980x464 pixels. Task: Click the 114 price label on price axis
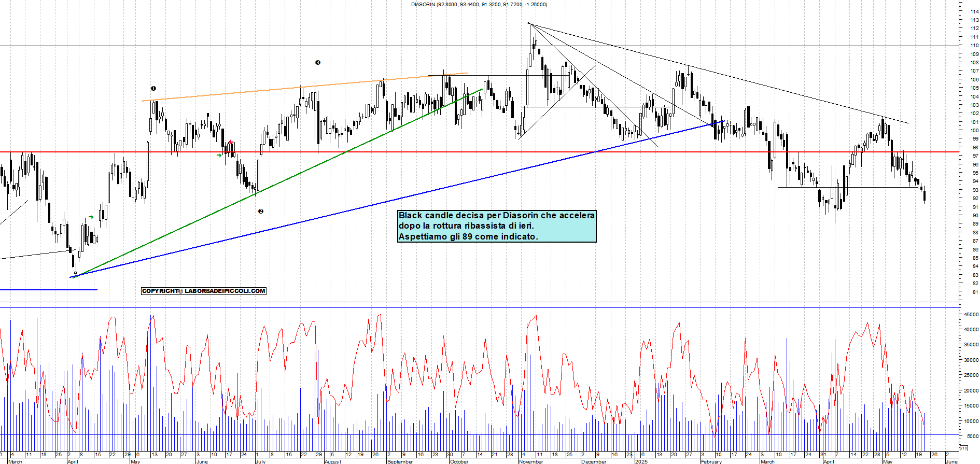pyautogui.click(x=974, y=11)
